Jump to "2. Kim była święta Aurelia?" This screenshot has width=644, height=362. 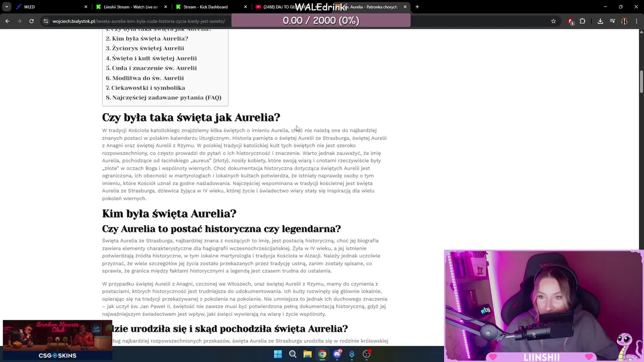pos(147,39)
